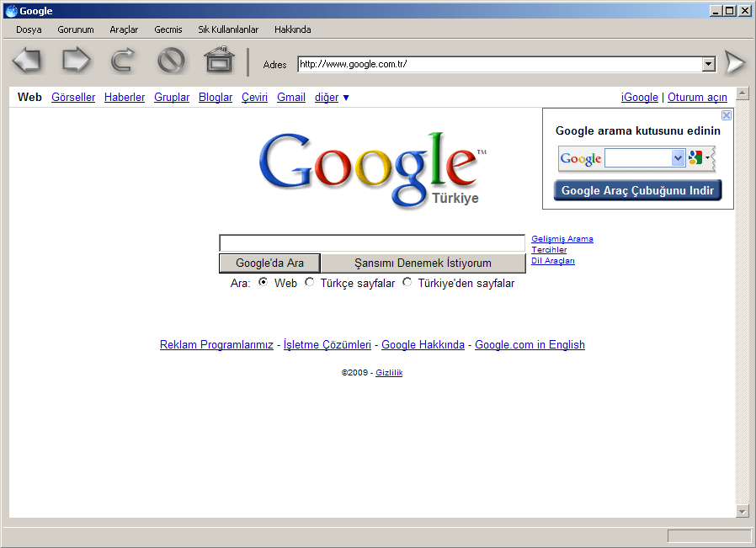Click the Google search text field
Image resolution: width=756 pixels, height=548 pixels.
click(x=372, y=243)
